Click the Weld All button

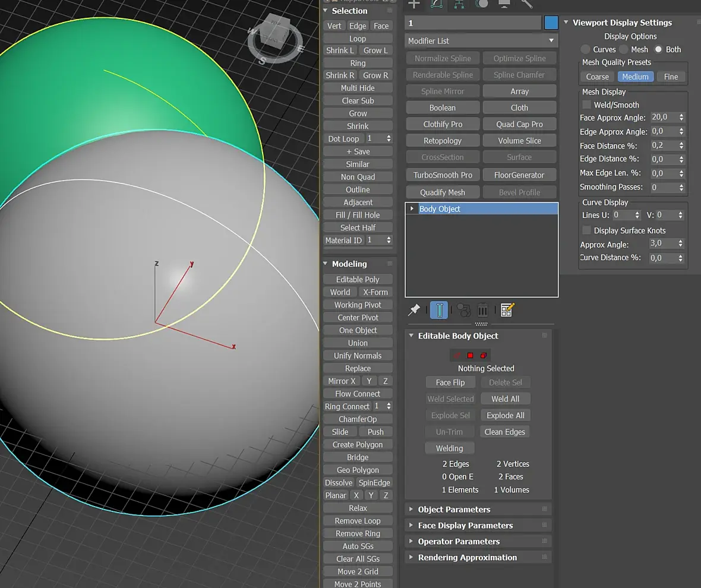point(505,399)
